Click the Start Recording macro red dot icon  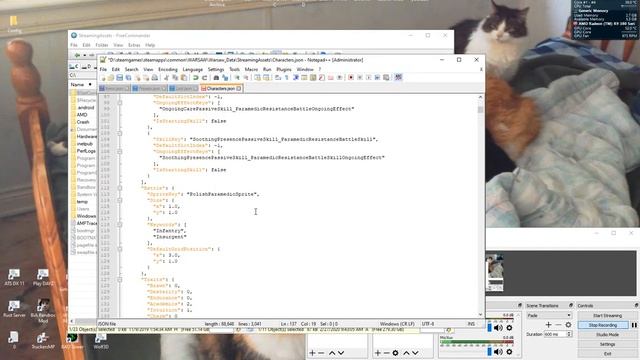[x=351, y=78]
